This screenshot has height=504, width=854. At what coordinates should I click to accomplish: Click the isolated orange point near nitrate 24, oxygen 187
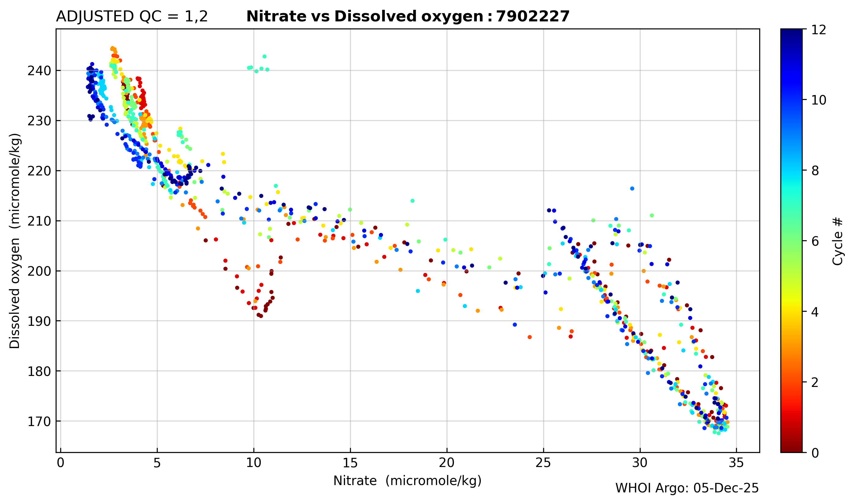(529, 337)
